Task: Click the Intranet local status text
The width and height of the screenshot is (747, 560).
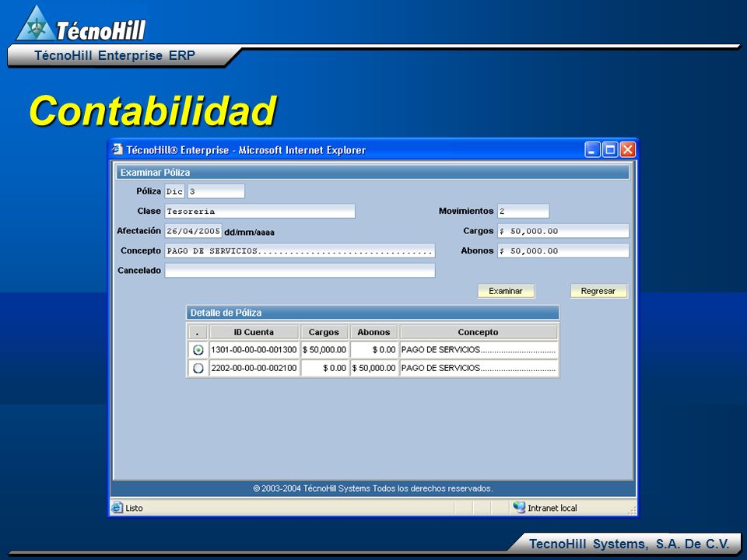Action: 552,508
